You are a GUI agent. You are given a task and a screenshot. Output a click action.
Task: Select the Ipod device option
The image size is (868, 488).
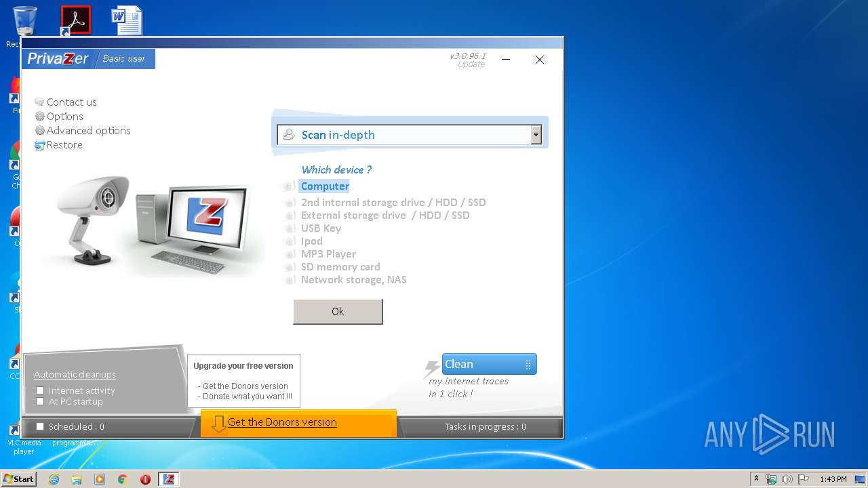pos(311,241)
